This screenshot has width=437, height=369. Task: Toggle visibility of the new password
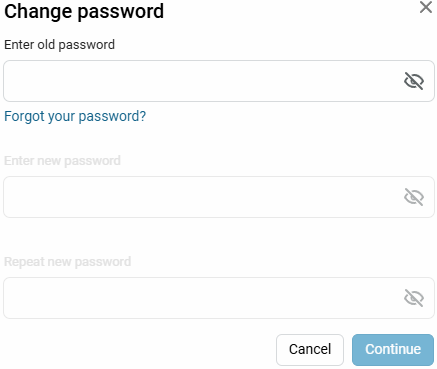pos(414,197)
